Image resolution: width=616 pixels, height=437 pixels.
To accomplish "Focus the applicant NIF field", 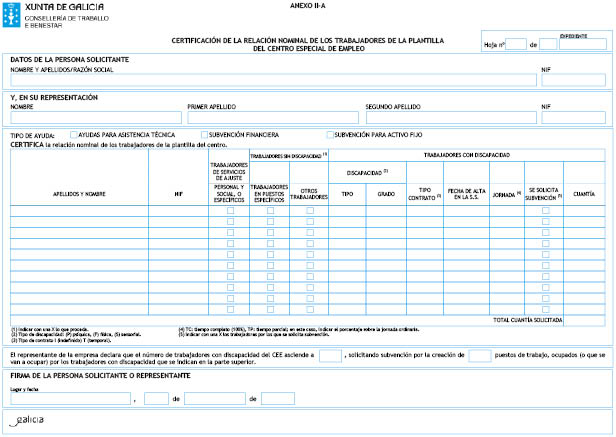I will [x=574, y=81].
